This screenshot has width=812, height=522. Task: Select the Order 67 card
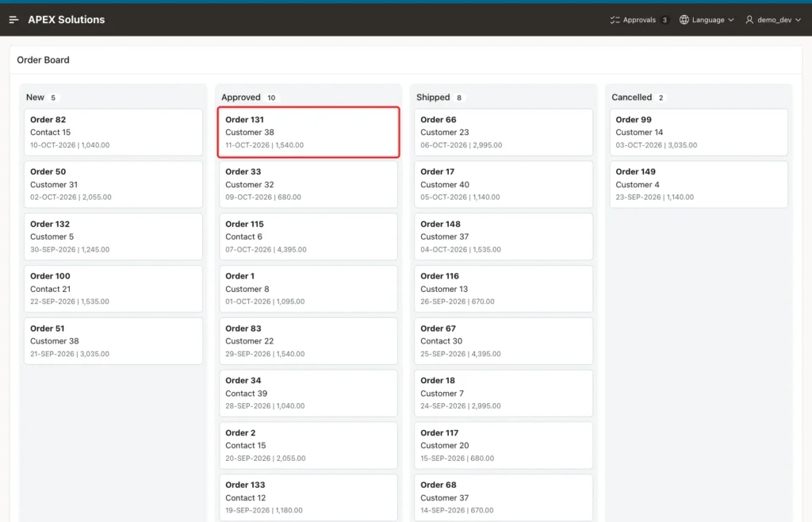[x=504, y=341]
